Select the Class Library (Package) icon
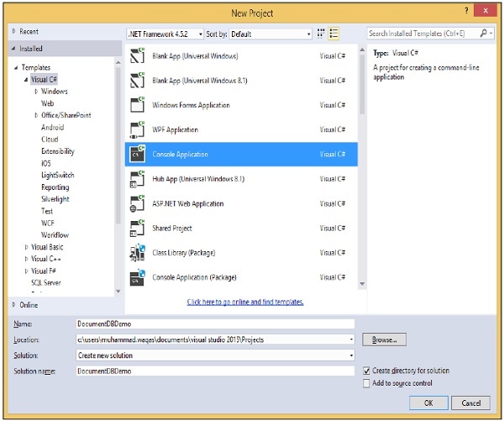 pyautogui.click(x=136, y=253)
